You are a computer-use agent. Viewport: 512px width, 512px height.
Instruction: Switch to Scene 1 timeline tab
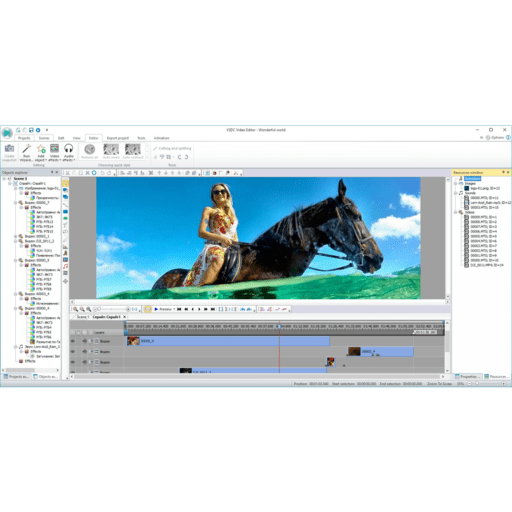pos(82,317)
